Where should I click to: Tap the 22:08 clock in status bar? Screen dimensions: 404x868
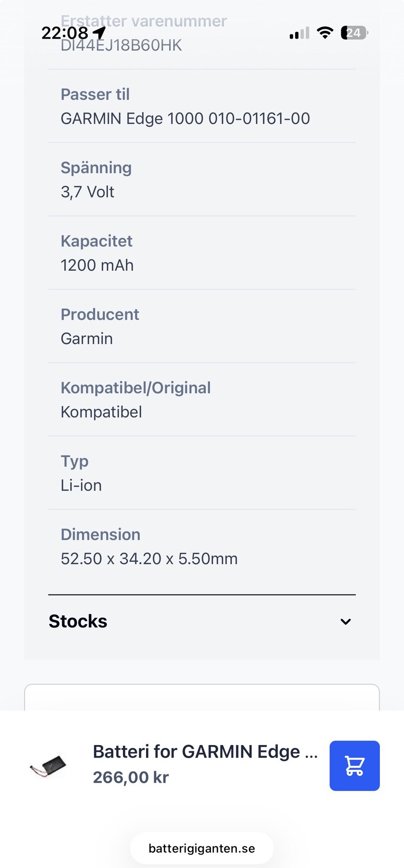pyautogui.click(x=65, y=33)
